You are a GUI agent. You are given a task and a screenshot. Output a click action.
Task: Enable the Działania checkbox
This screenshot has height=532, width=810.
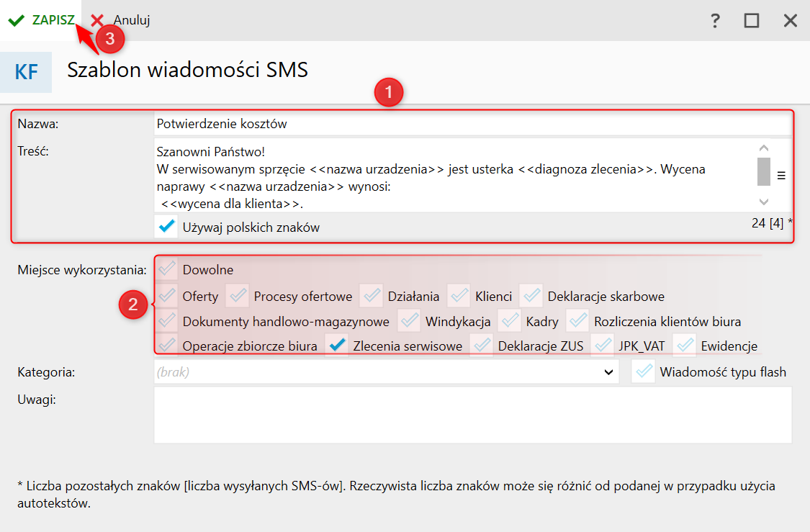click(x=372, y=296)
